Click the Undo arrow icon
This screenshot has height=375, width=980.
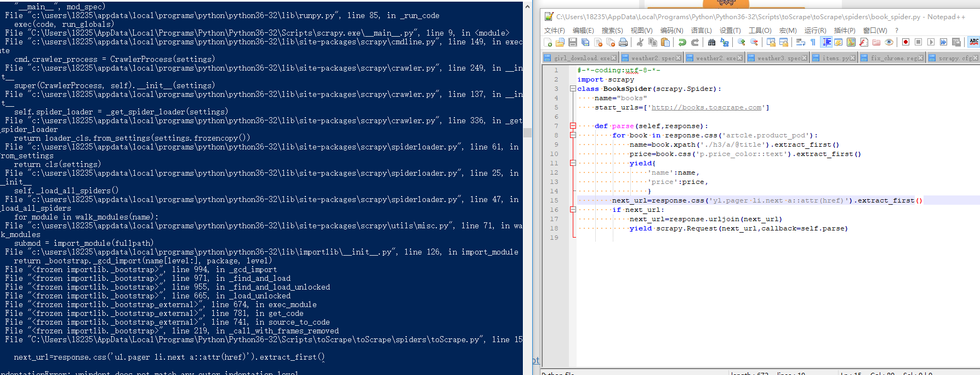682,42
